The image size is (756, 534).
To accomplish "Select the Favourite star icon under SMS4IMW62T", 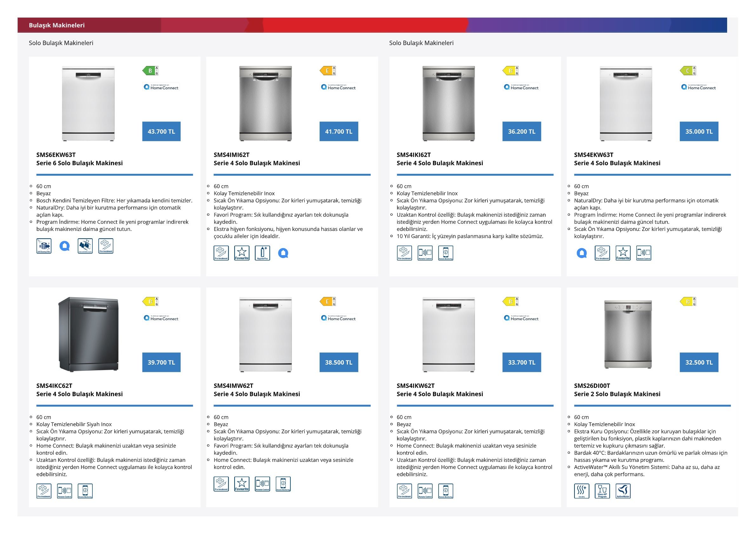I will [x=242, y=484].
